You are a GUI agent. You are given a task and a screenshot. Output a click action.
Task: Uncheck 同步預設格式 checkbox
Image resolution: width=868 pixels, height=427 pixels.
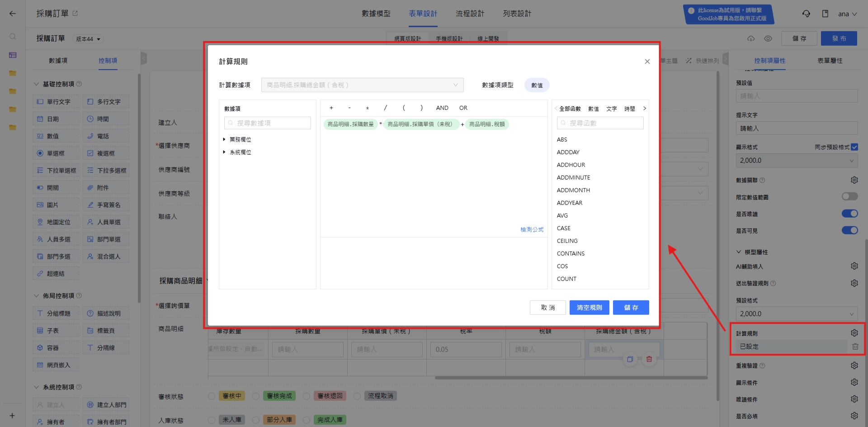click(854, 147)
